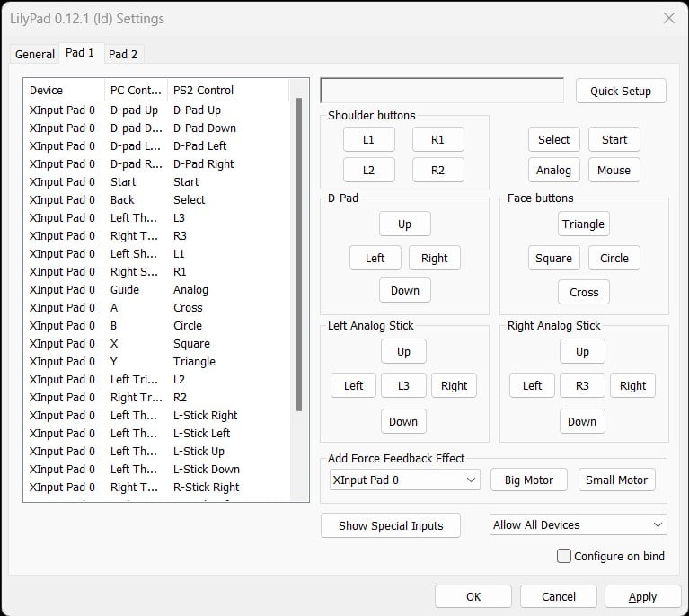
Task: Bind the Cross face button
Action: (584, 292)
